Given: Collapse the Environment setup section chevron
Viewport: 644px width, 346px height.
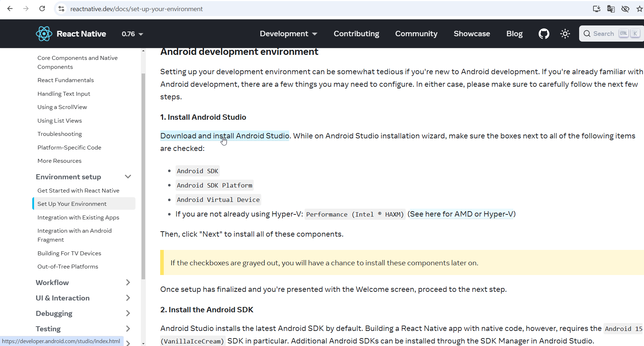Looking at the screenshot, I should pyautogui.click(x=128, y=177).
